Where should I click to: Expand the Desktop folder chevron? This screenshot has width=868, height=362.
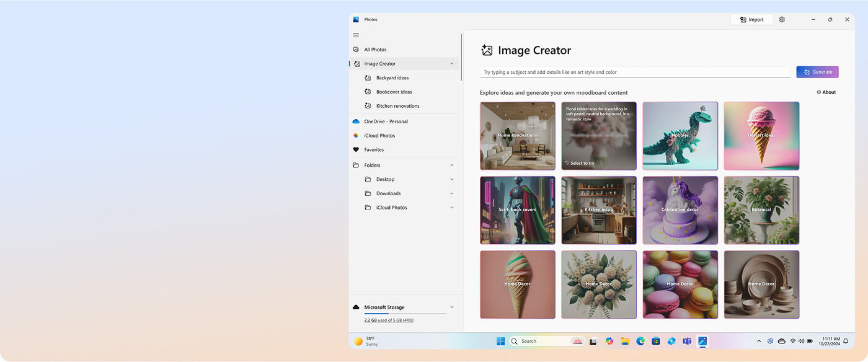point(451,180)
